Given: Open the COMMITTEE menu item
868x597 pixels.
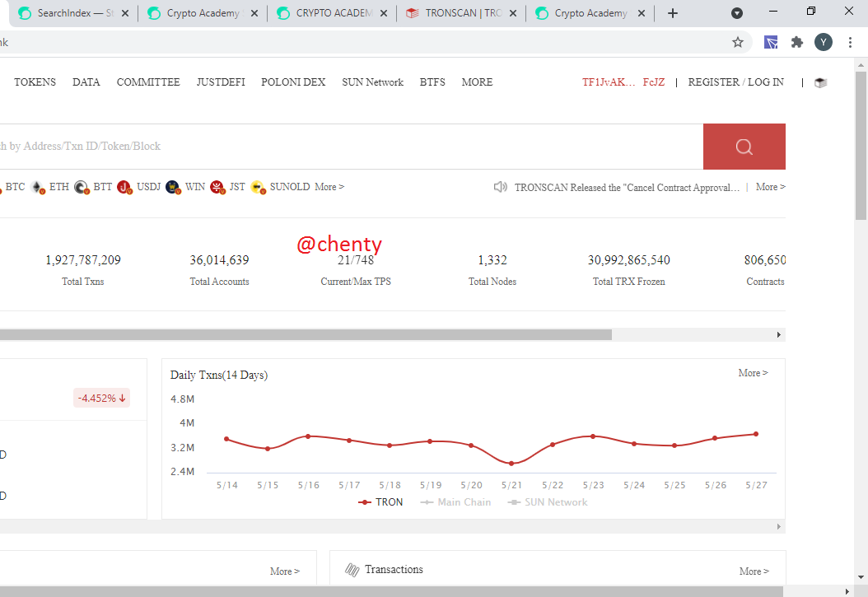Looking at the screenshot, I should tap(148, 82).
